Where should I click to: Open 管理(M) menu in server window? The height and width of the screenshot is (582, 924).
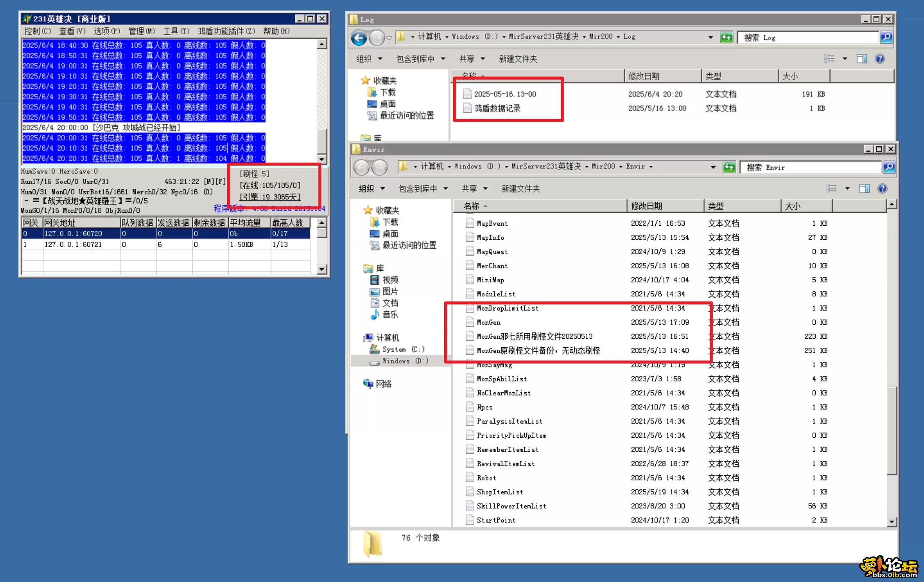pos(142,31)
